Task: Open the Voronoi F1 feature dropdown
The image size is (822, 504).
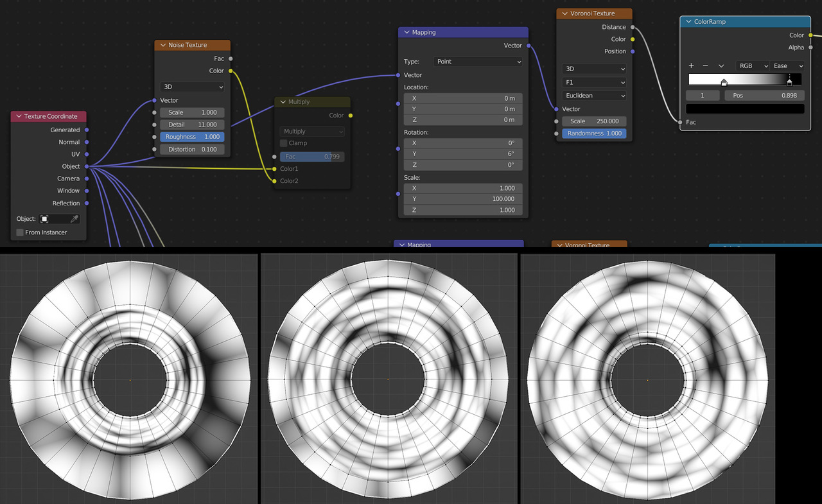Action: click(x=594, y=82)
